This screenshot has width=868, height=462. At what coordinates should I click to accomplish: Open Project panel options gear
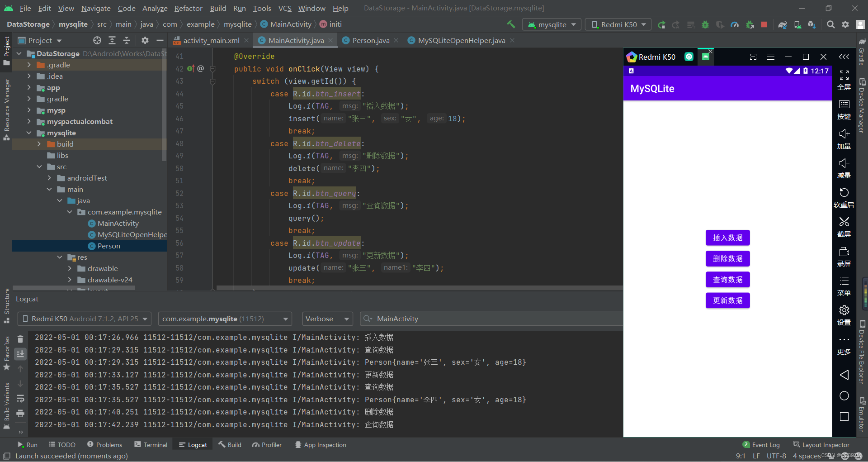[145, 41]
